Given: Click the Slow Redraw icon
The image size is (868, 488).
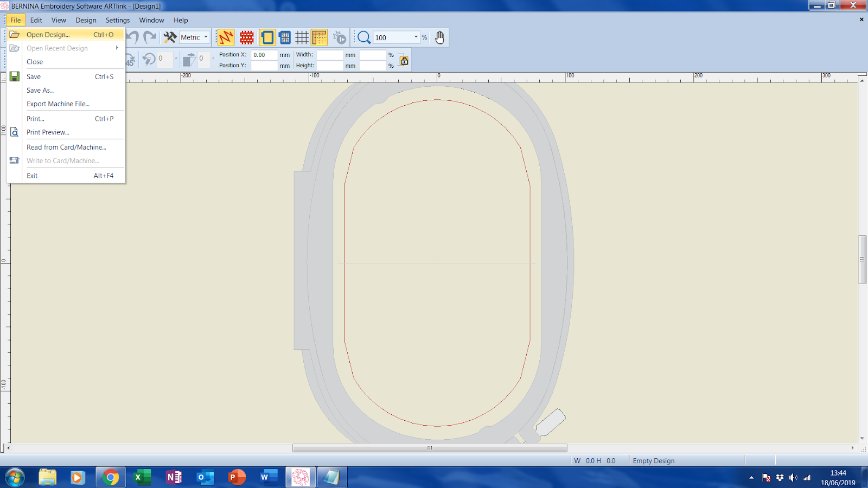Looking at the screenshot, I should point(340,37).
